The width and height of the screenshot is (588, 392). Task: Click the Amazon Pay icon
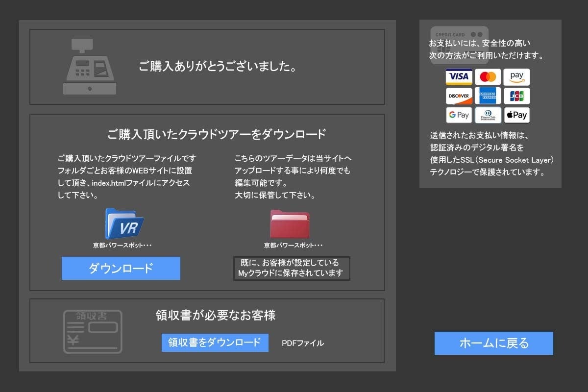[516, 77]
